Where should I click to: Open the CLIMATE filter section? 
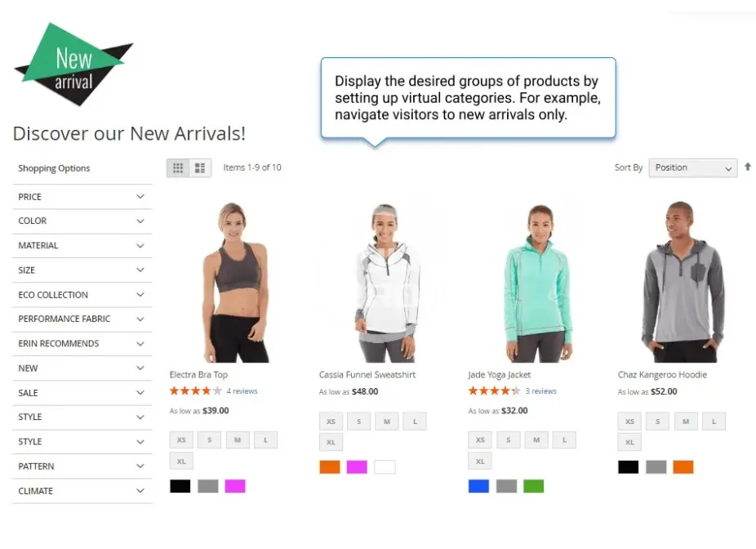click(82, 491)
